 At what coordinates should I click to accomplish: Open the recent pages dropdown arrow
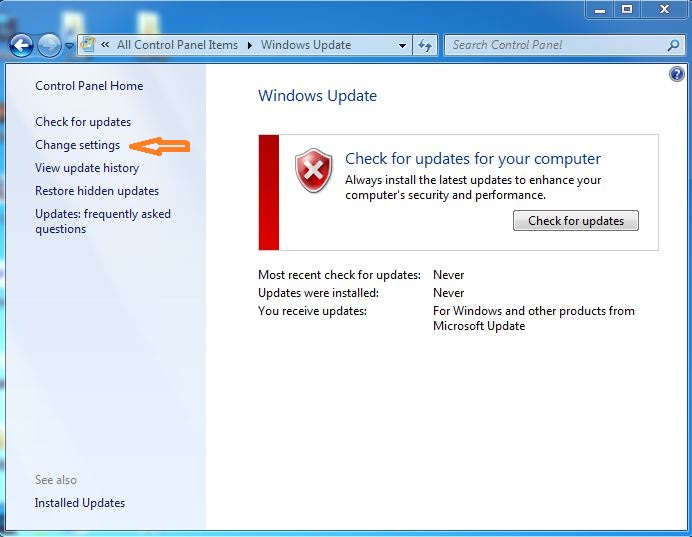pyautogui.click(x=69, y=45)
